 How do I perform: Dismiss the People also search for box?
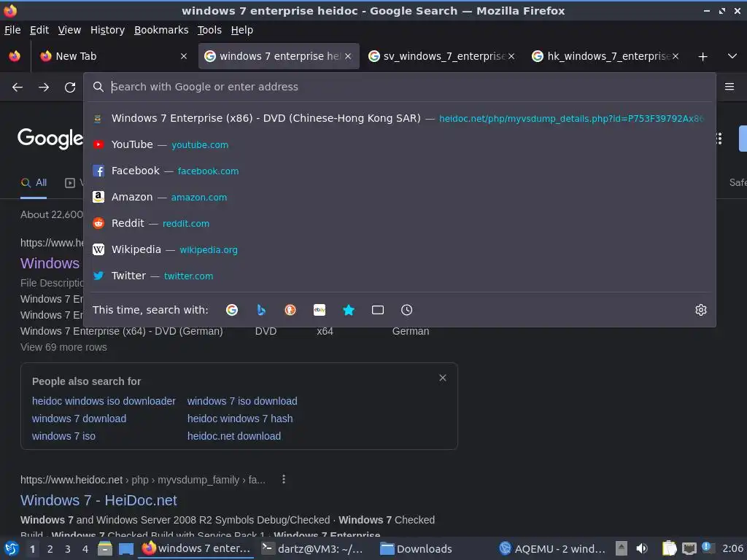(x=443, y=378)
